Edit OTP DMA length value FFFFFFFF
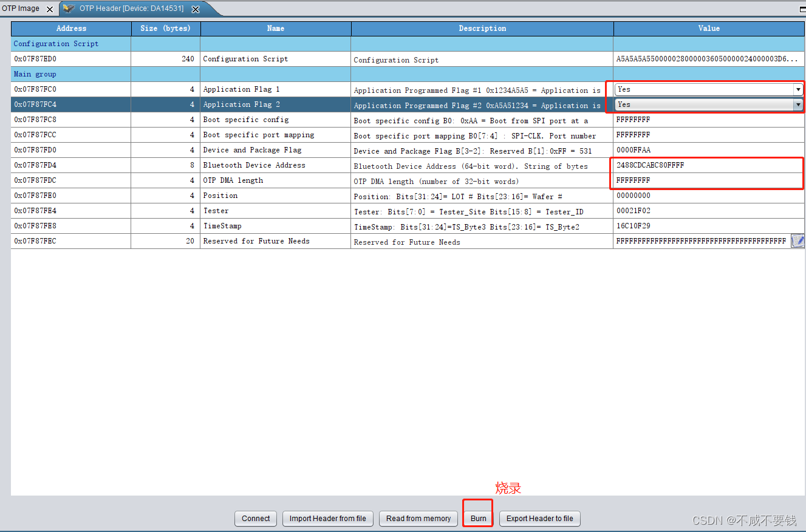The image size is (806, 532). coord(709,180)
